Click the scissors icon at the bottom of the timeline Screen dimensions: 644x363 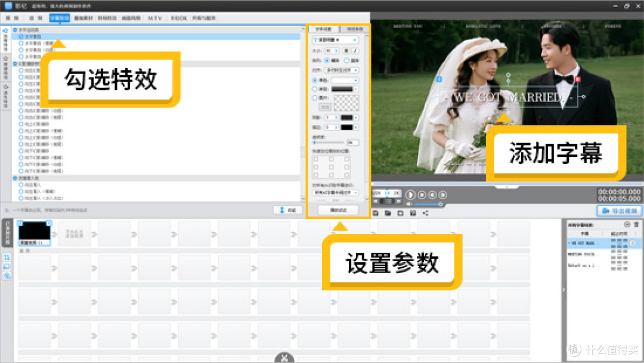(x=284, y=358)
